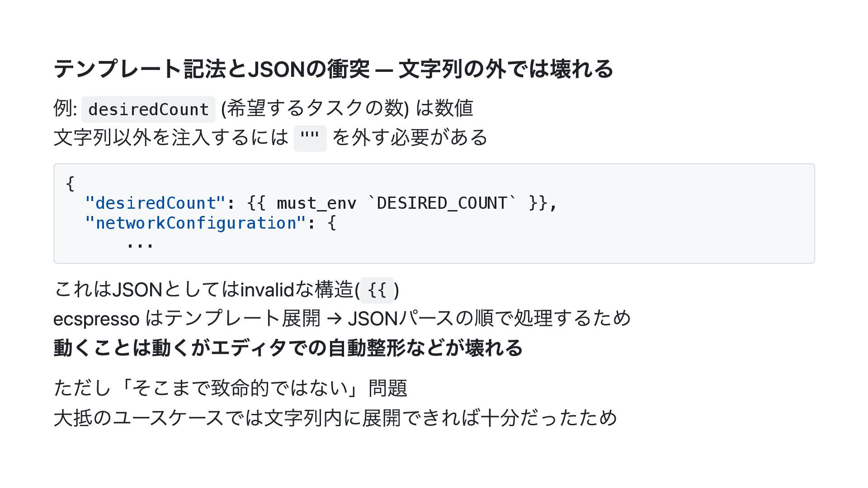Click the inline {{ code badge below the code block
The width and height of the screenshot is (868, 488).
coord(377,290)
